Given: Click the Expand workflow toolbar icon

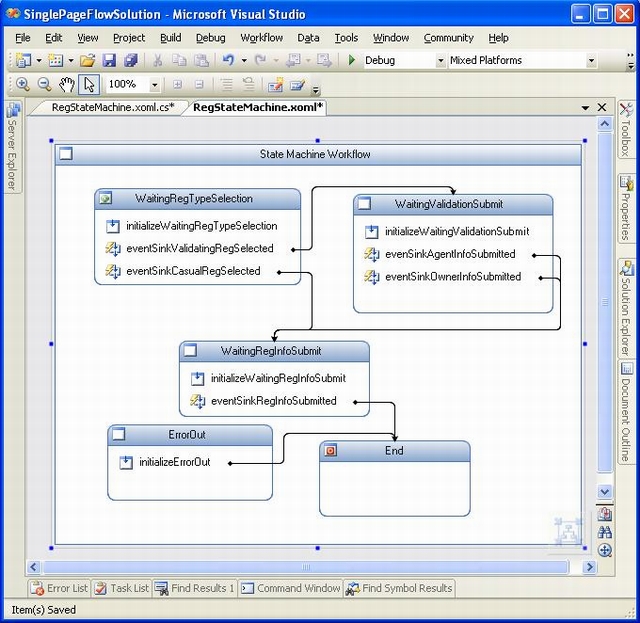Looking at the screenshot, I should pyautogui.click(x=178, y=85).
